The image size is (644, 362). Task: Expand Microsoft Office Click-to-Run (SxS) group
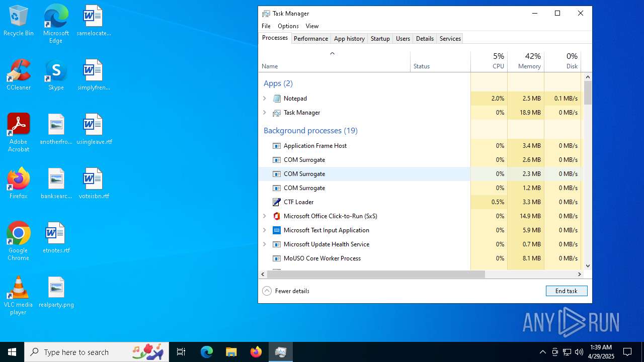(265, 216)
